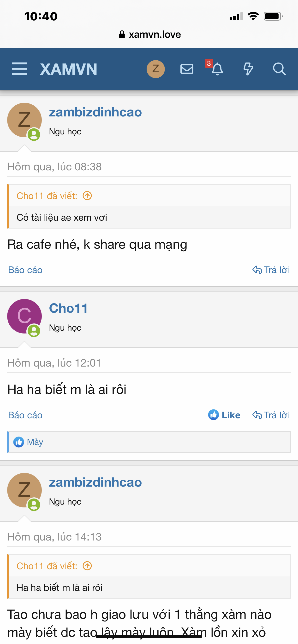Tap the lightning bolt what's new icon

(x=248, y=69)
